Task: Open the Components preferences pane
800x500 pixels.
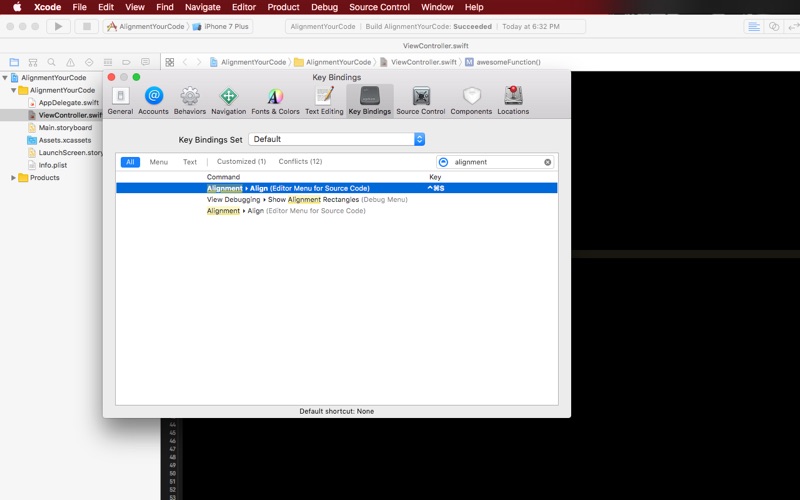Action: [471, 101]
